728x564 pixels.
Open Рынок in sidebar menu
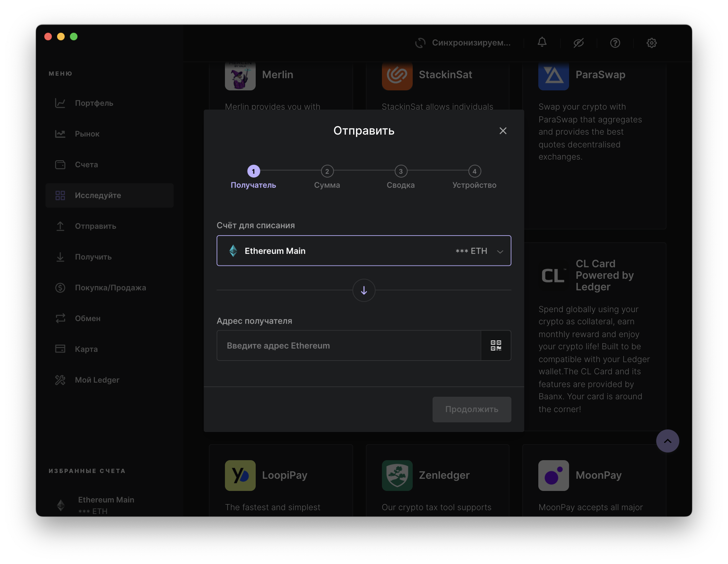pos(87,134)
